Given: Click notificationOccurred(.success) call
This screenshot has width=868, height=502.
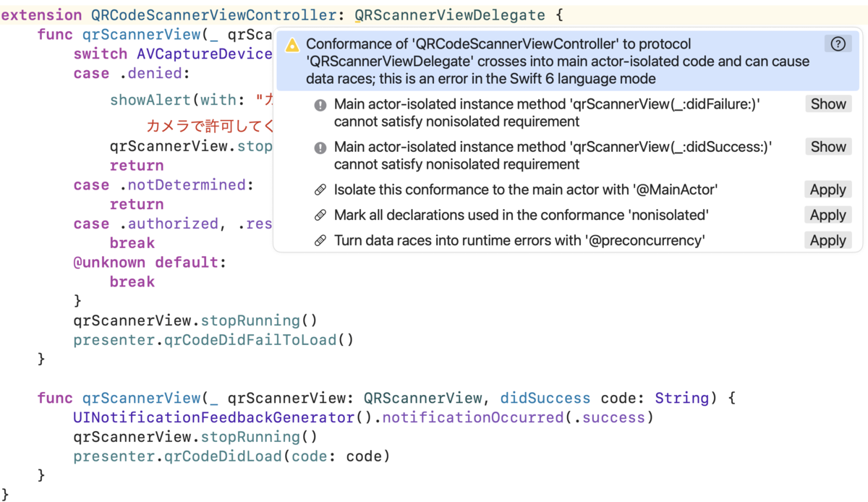Looking at the screenshot, I should click(x=518, y=418).
